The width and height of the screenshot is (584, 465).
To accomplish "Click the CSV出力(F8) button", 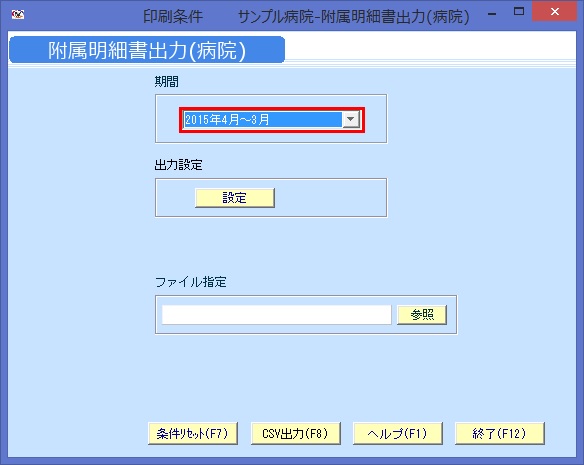I will 295,433.
